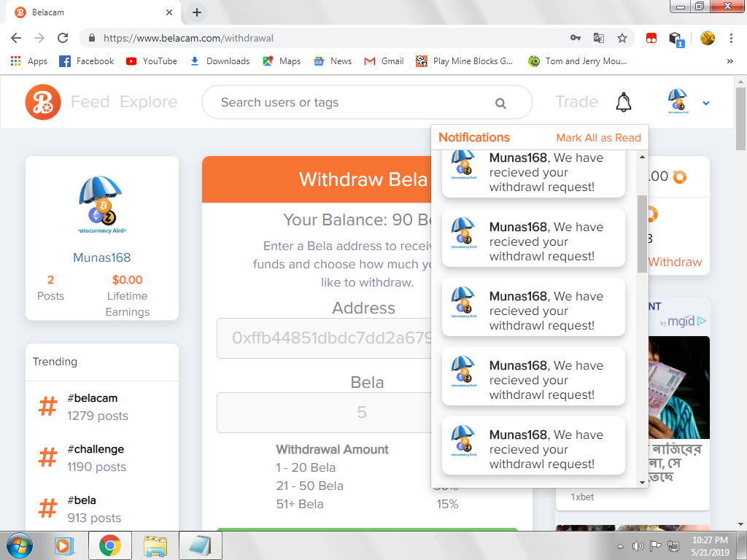Click the Belacam logo icon
The height and width of the screenshot is (560, 747).
click(x=43, y=102)
